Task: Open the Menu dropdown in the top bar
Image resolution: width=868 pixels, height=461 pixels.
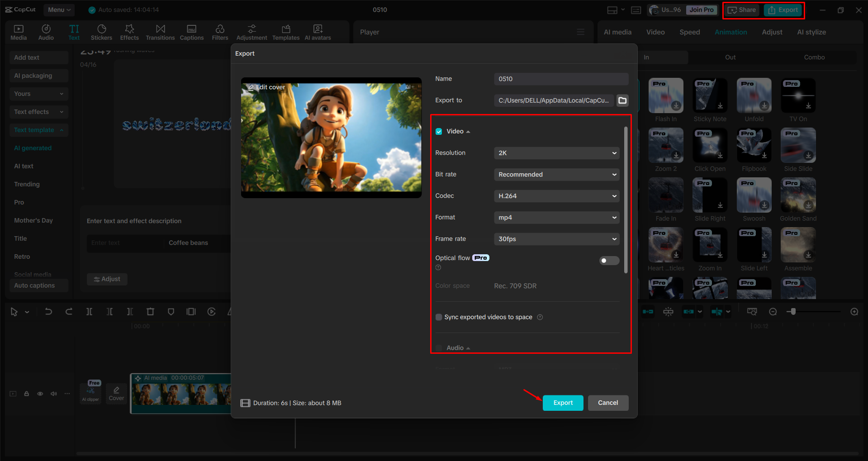Action: [x=59, y=10]
